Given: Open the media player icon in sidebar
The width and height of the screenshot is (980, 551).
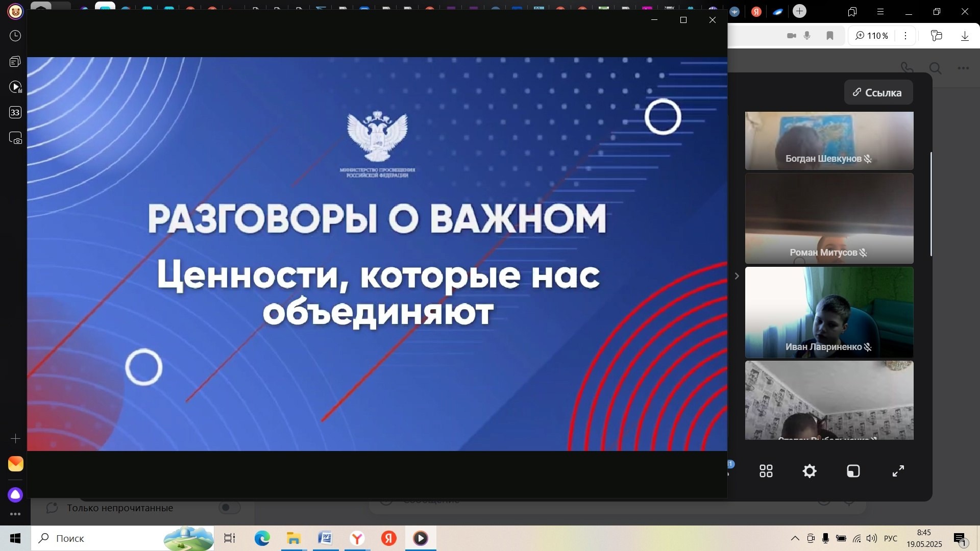Looking at the screenshot, I should (15, 87).
